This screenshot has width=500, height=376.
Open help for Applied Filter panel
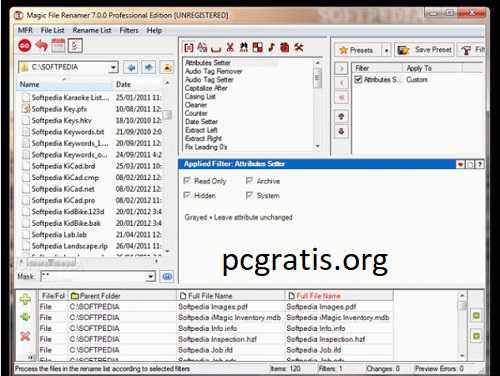coord(480,164)
